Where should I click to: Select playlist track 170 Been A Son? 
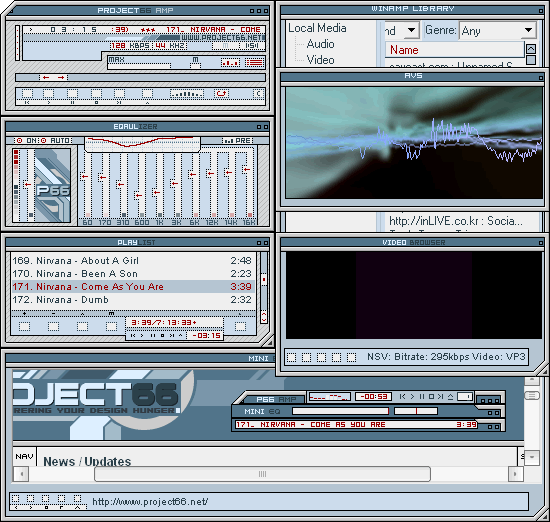coord(132,274)
